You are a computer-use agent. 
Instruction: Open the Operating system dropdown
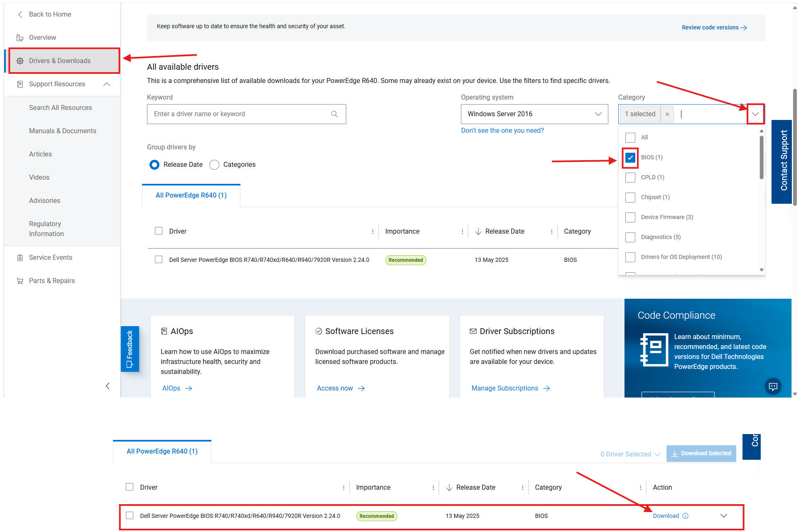534,114
